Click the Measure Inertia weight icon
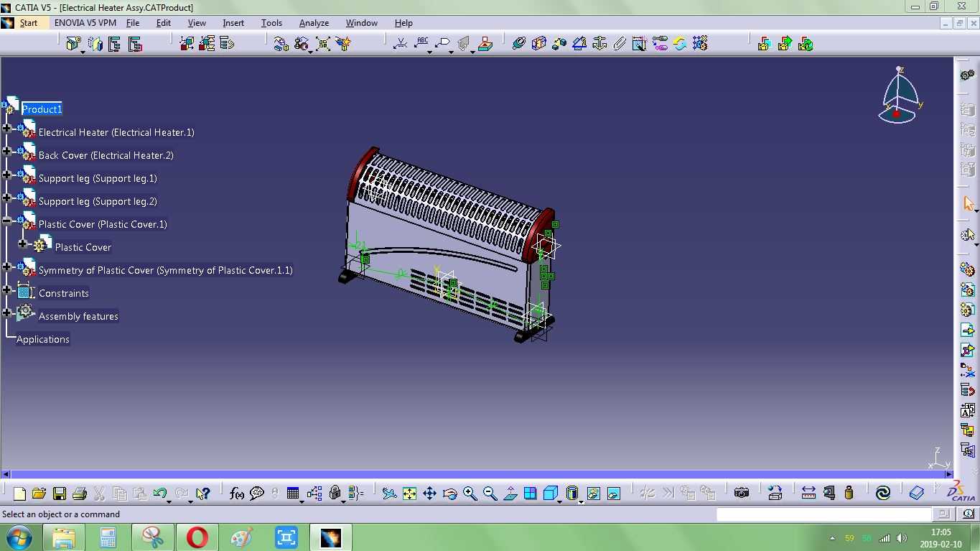The image size is (980, 551). pyautogui.click(x=849, y=494)
